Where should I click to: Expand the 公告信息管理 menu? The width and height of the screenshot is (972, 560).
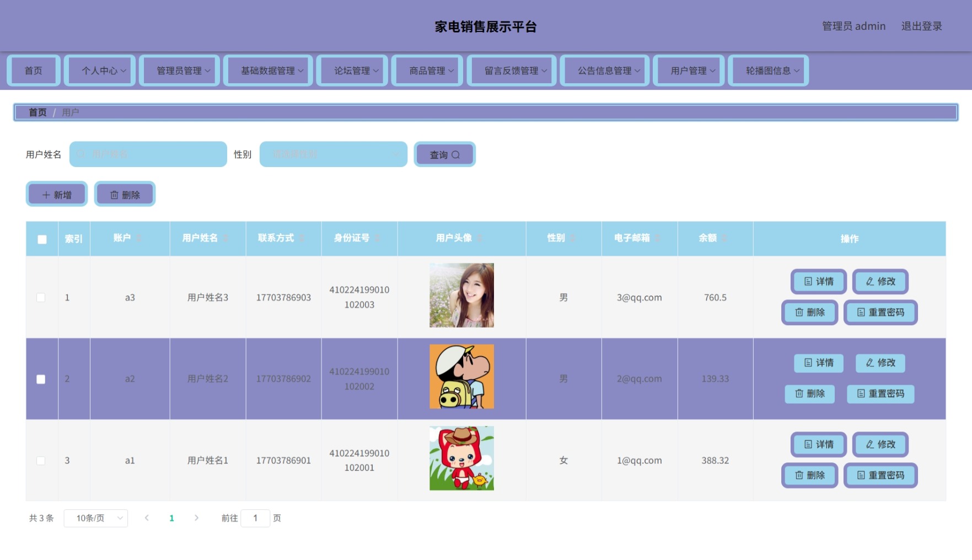click(605, 71)
